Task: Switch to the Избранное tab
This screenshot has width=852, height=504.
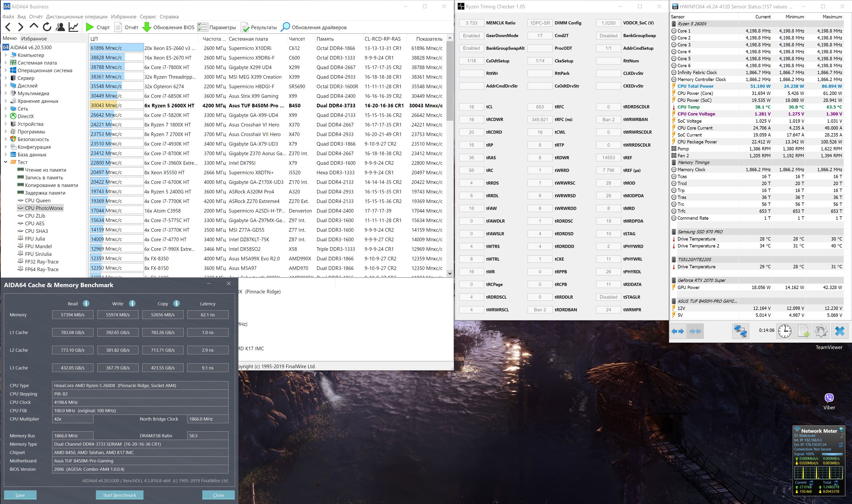Action: click(34, 38)
